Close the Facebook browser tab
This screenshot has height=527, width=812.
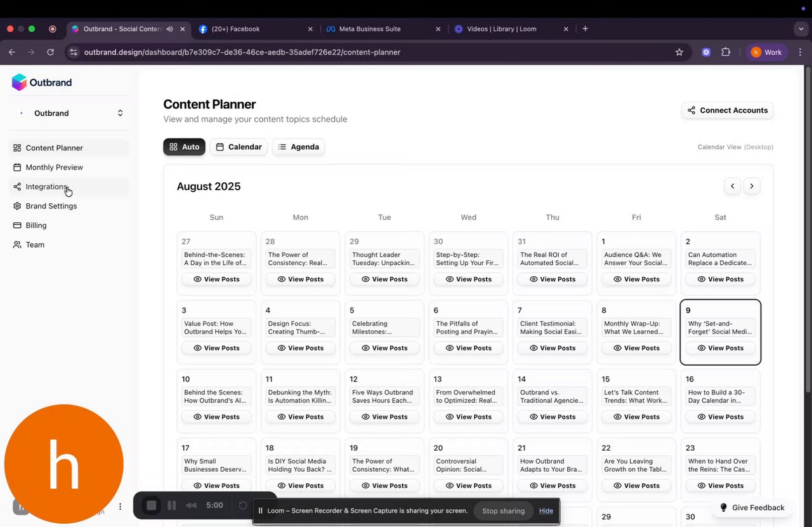(x=310, y=29)
